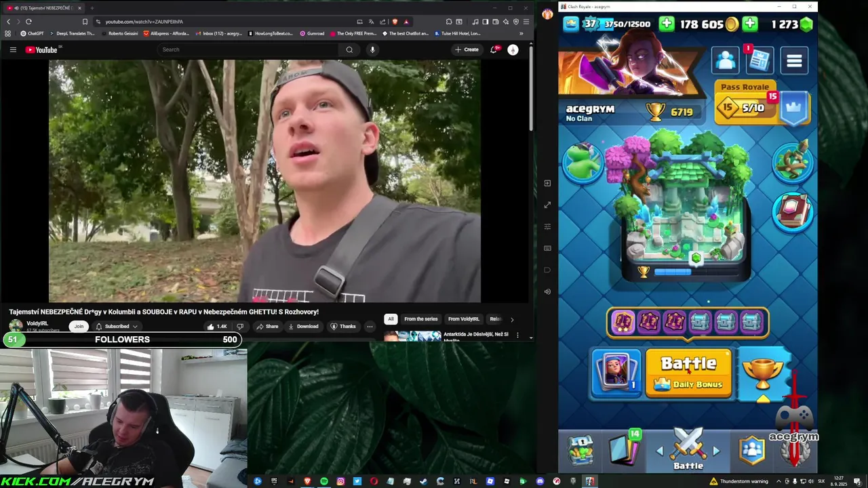Open the fullscreen icon in emulator sidebar
The width and height of the screenshot is (868, 488).
pyautogui.click(x=547, y=205)
